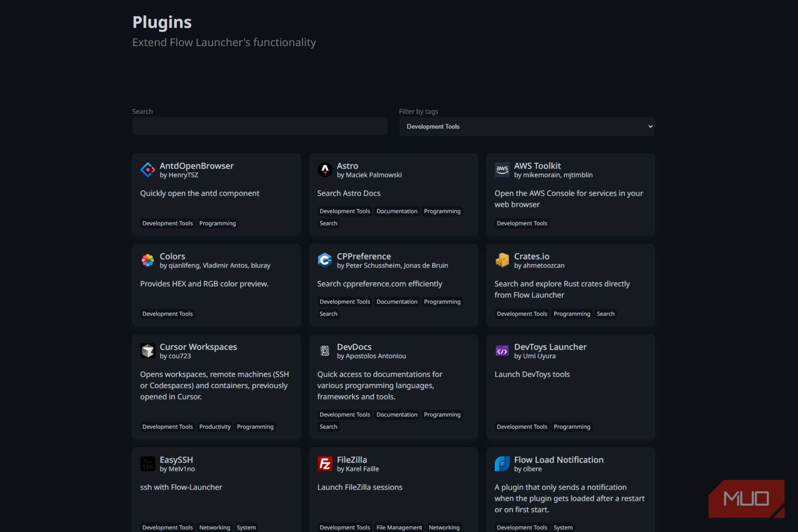Viewport: 798px width, 532px height.
Task: Open the AntdOpenBrowser plugin title
Action: click(x=196, y=166)
